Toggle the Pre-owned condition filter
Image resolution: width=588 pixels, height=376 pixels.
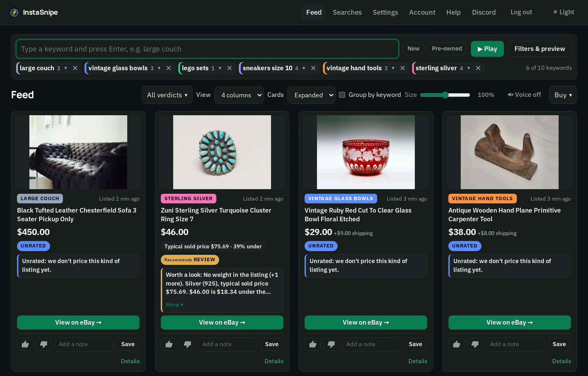pyautogui.click(x=447, y=49)
